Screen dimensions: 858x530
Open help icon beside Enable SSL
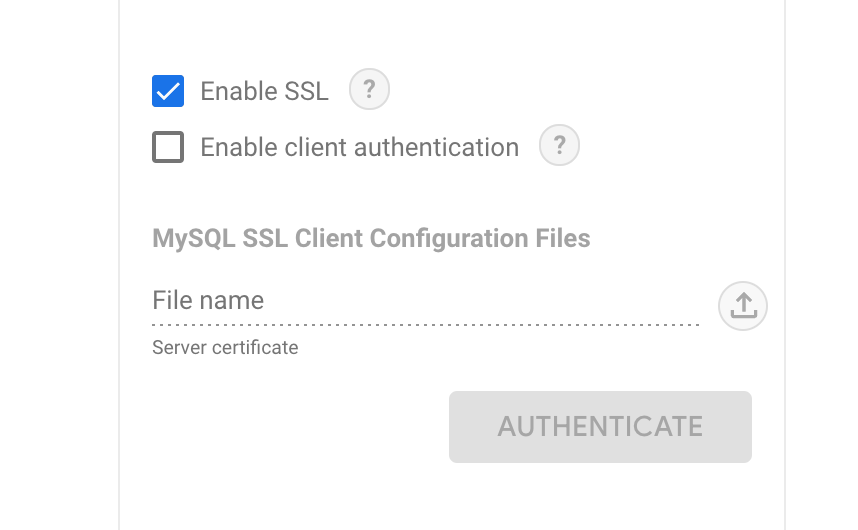click(369, 90)
